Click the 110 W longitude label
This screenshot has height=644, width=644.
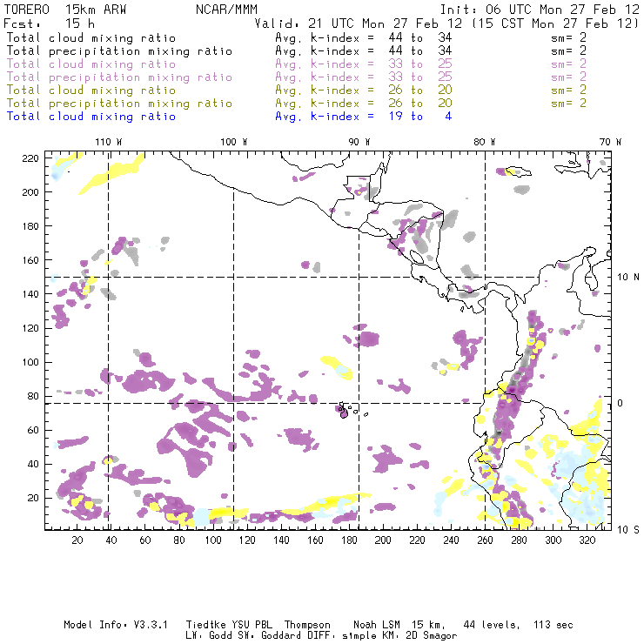tap(108, 141)
